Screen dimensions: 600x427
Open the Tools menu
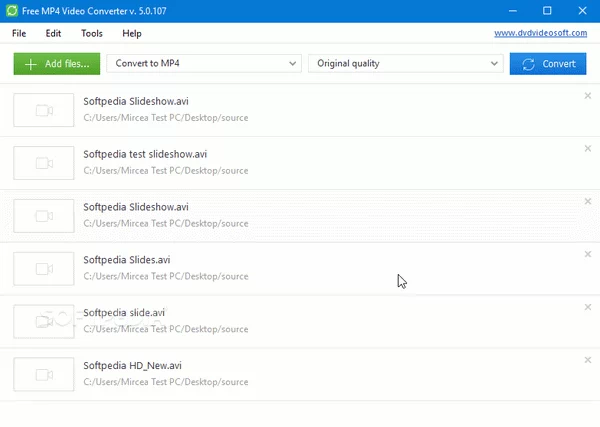tap(92, 33)
